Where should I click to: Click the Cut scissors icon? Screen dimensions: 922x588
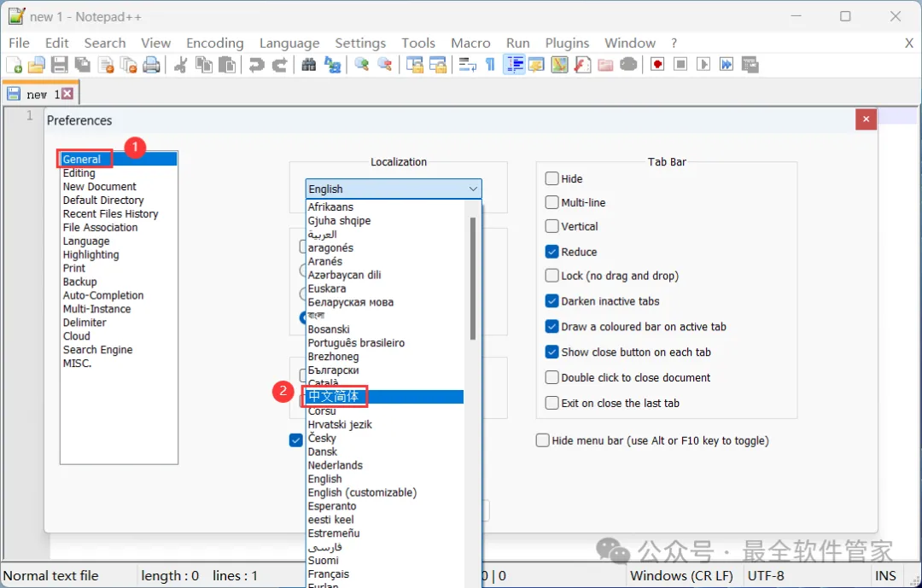[180, 64]
